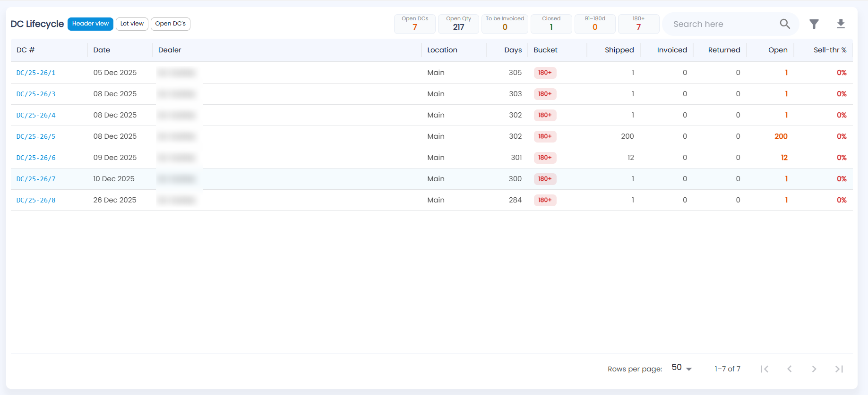Sort by the Shipped column header
The height and width of the screenshot is (395, 868).
(619, 50)
